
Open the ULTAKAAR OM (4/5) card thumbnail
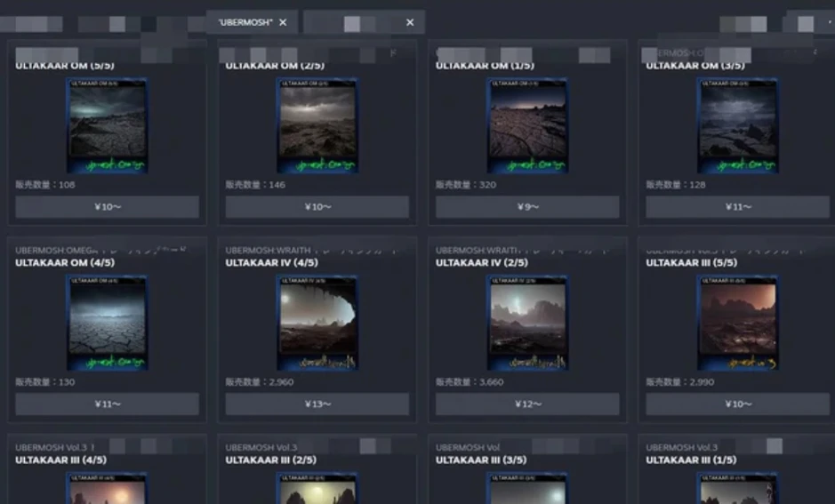pos(107,323)
